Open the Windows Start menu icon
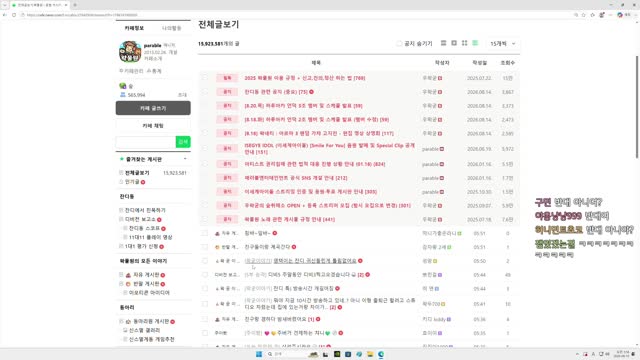The width and height of the screenshot is (640, 360). point(259,354)
